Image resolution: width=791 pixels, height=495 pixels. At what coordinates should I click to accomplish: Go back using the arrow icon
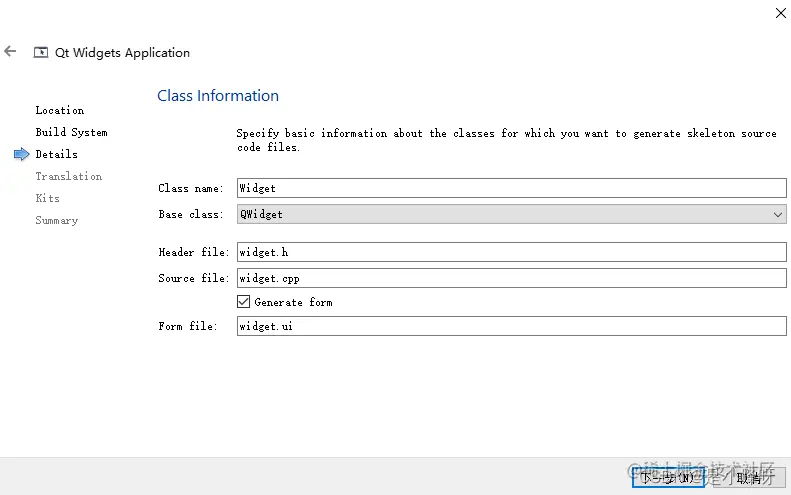[x=10, y=51]
